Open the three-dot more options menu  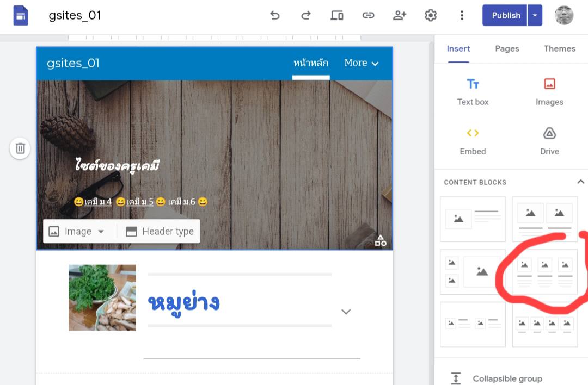(462, 15)
